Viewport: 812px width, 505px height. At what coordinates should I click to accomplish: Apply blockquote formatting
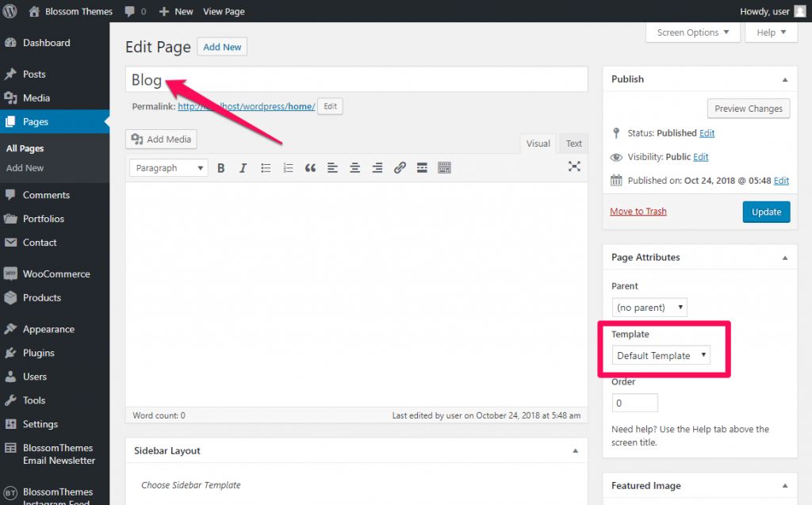(310, 167)
